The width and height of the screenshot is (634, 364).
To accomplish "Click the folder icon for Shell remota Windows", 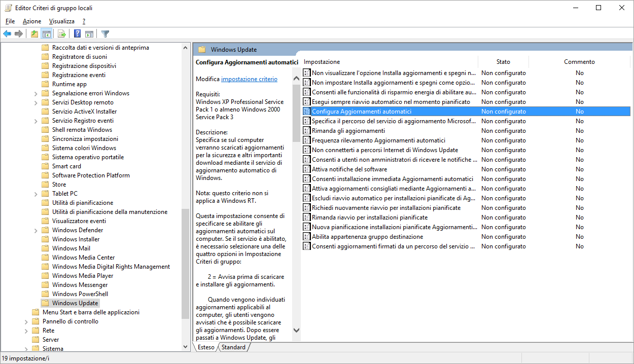I will (x=45, y=130).
